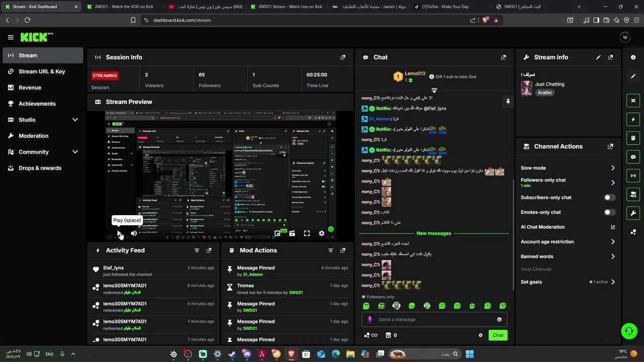Image resolution: width=644 pixels, height=362 pixels.
Task: Pop out the Channel Actions panel
Action: 610,147
